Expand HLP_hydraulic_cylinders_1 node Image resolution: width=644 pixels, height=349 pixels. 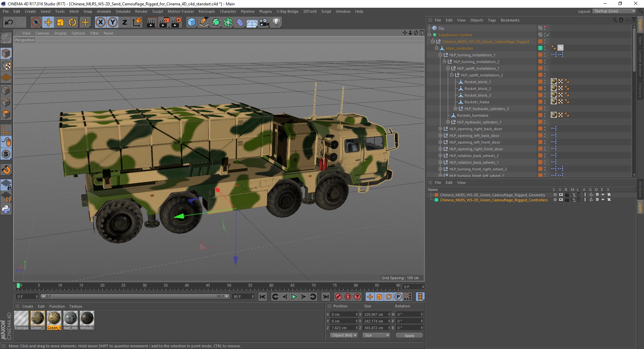(448, 122)
